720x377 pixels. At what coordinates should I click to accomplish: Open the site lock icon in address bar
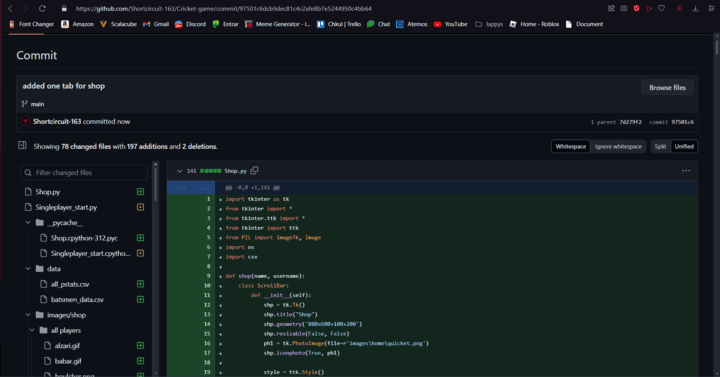(64, 8)
